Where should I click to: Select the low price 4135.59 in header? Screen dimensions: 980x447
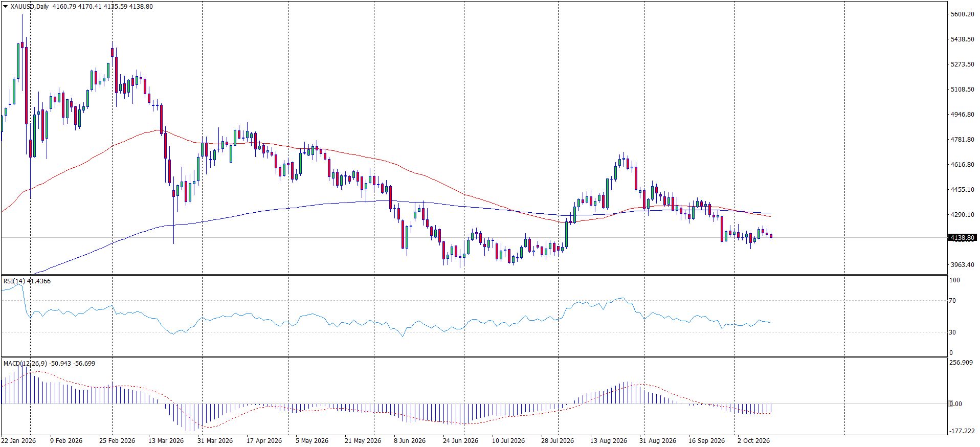pyautogui.click(x=115, y=7)
